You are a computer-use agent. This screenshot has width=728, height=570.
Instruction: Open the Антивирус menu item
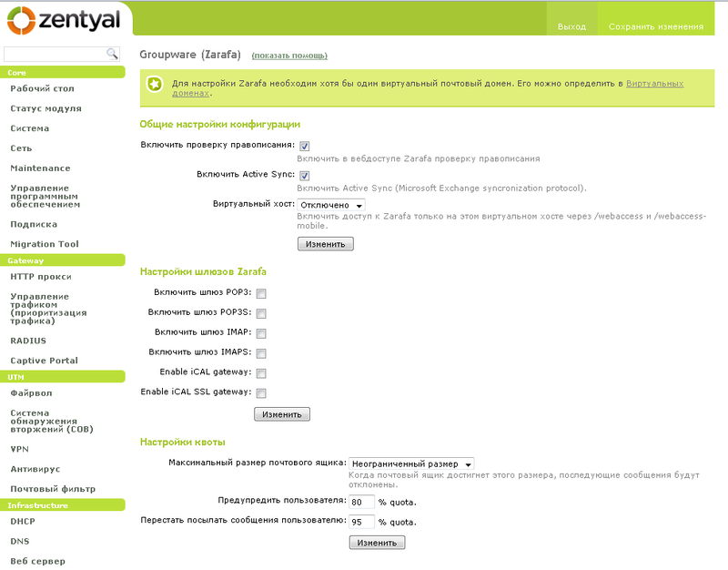coord(35,469)
